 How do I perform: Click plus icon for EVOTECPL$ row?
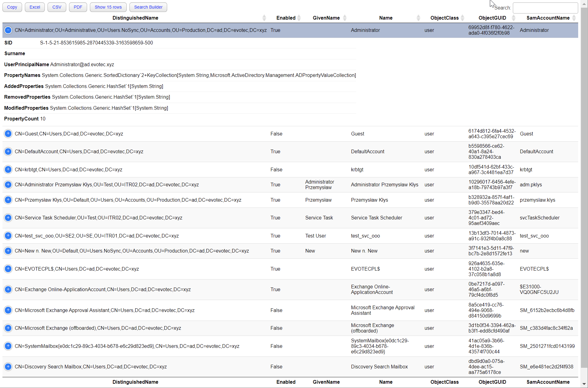[8, 269]
